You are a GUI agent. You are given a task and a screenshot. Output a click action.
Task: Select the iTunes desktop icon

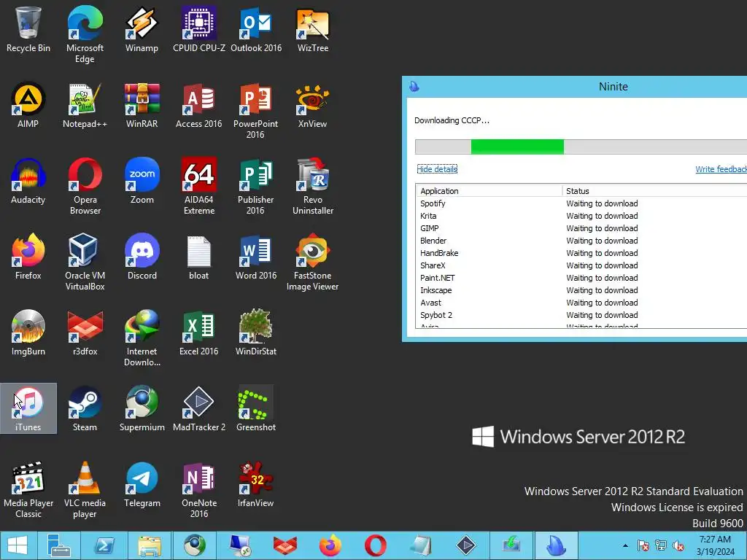tap(28, 408)
